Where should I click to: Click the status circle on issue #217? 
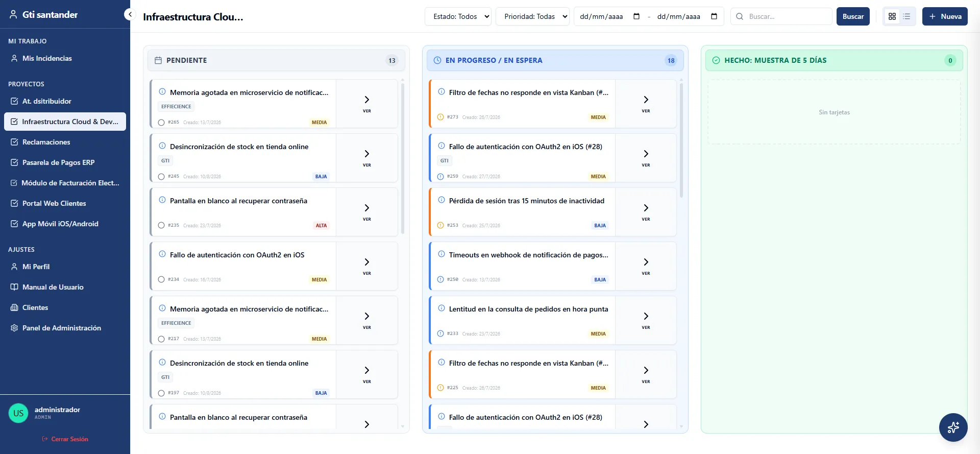coord(161,339)
